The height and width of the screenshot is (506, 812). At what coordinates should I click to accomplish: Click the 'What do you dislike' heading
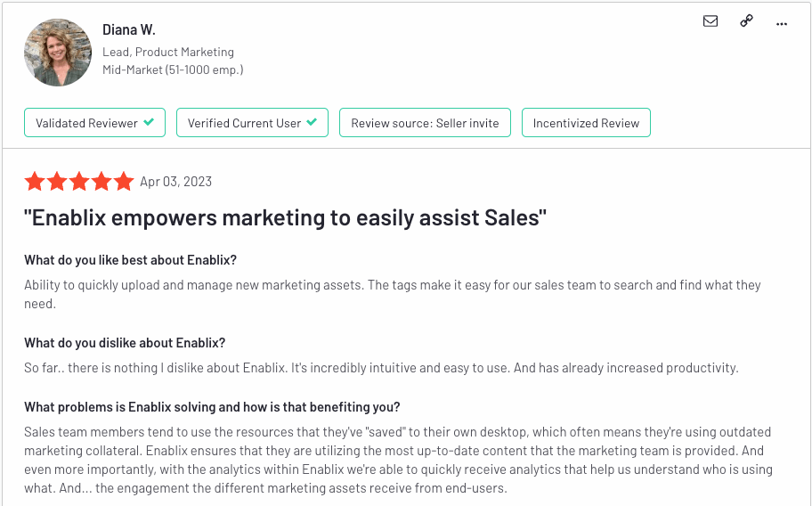click(125, 343)
